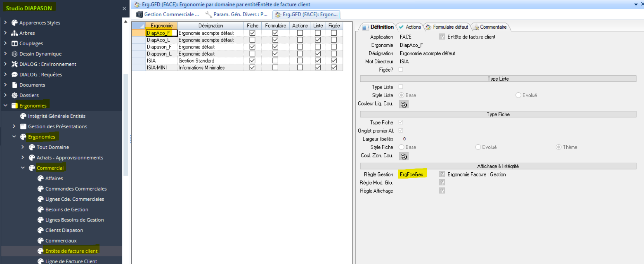
Task: Toggle the Figée checkbox for ISIA row
Action: tap(334, 61)
